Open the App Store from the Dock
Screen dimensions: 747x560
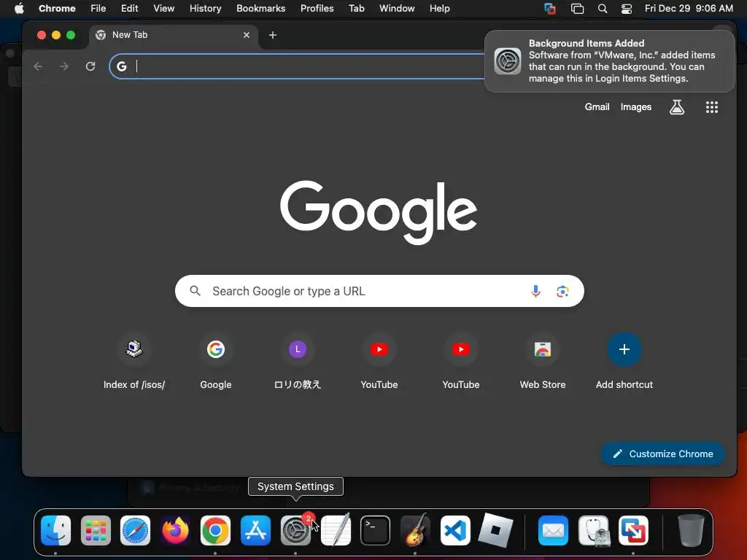(x=255, y=530)
